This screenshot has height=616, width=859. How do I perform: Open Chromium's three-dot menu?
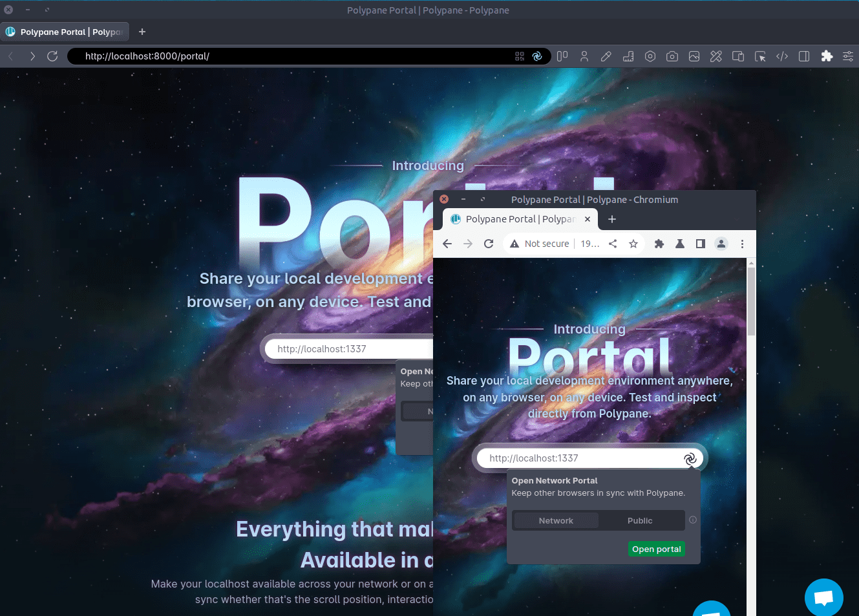pyautogui.click(x=742, y=244)
